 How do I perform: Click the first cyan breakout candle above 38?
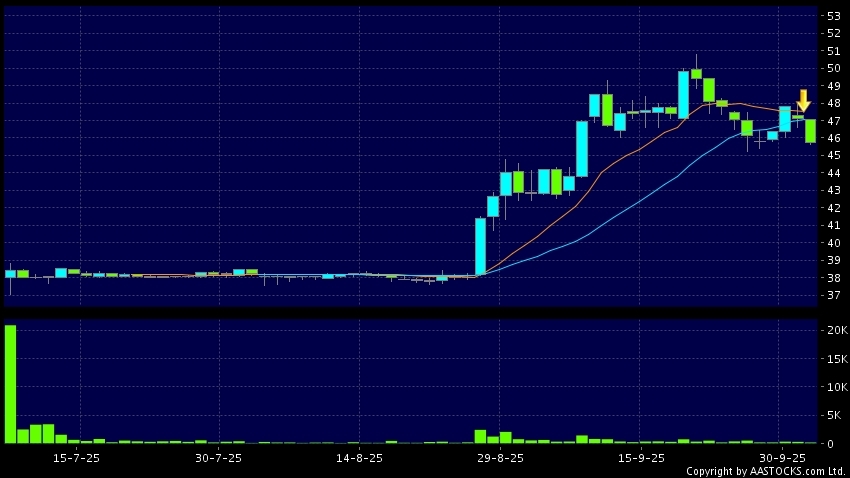pos(480,246)
